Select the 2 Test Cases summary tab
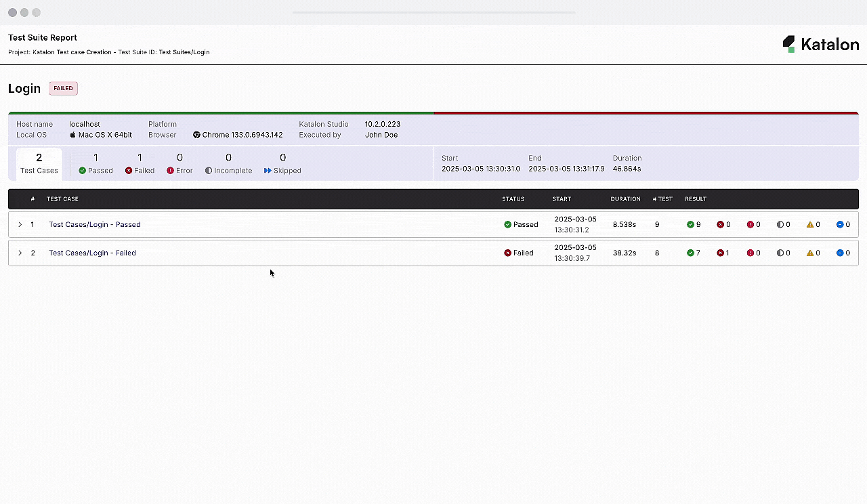The width and height of the screenshot is (867, 504). (39, 164)
